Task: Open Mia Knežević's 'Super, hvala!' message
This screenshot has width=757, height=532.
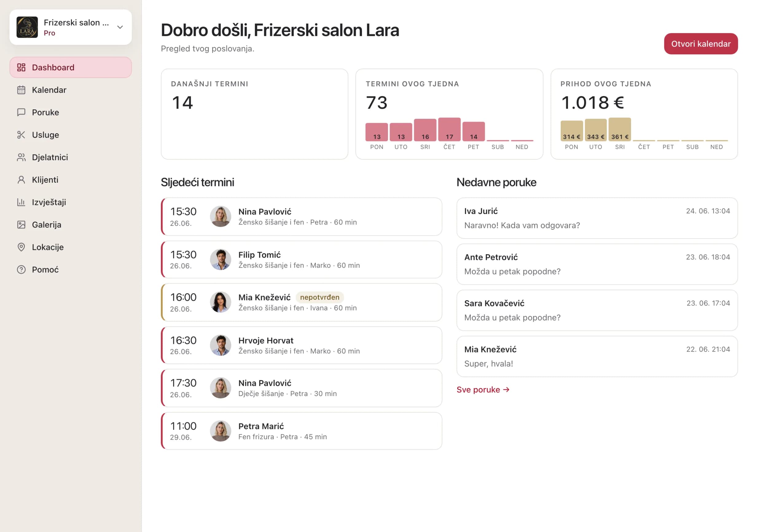Action: [x=597, y=356]
